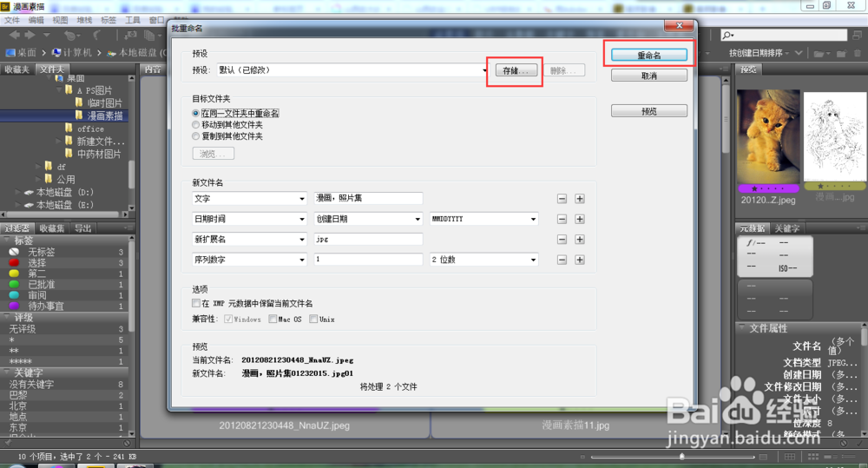Image resolution: width=868 pixels, height=468 pixels.
Task: Click the refine stacked-pages icon
Action: pyautogui.click(x=149, y=36)
